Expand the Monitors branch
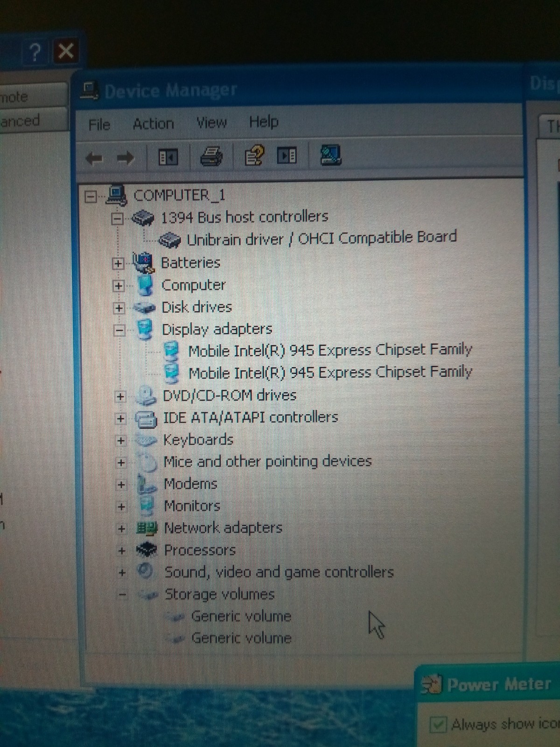This screenshot has height=747, width=560. pos(121,507)
